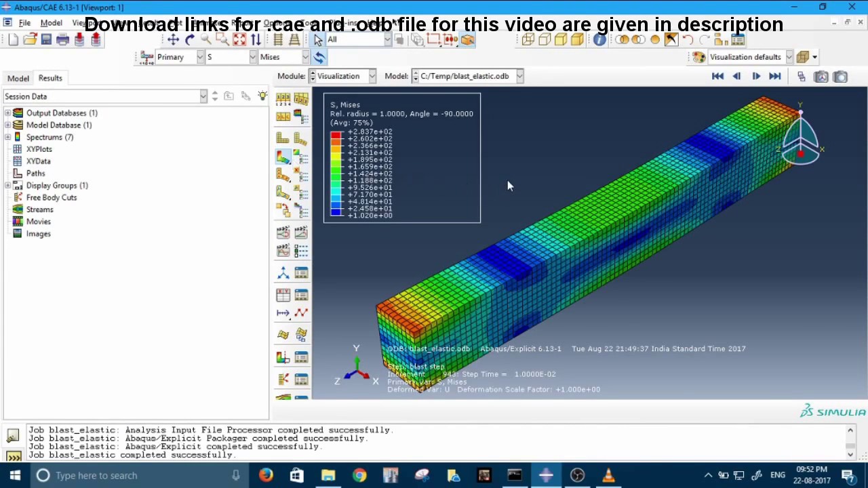Click the Auto-fit view icon

coord(239,40)
